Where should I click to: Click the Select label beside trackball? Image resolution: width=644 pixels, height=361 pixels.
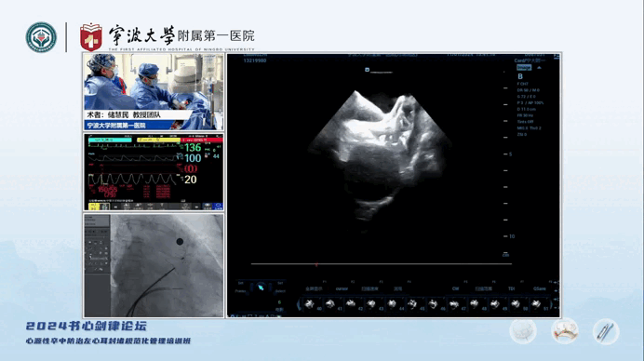(x=280, y=291)
